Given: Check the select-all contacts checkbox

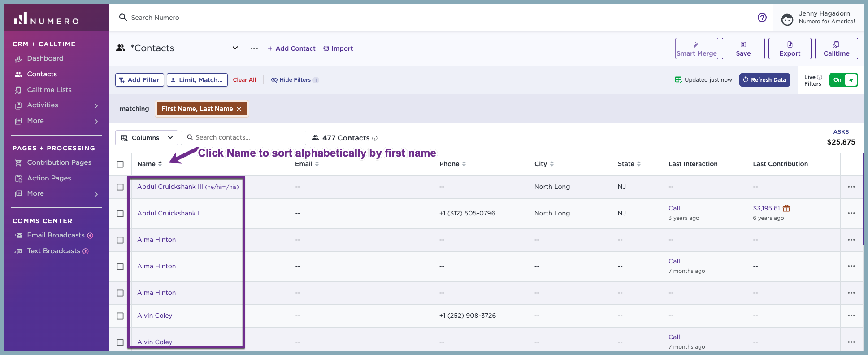Looking at the screenshot, I should [x=120, y=164].
